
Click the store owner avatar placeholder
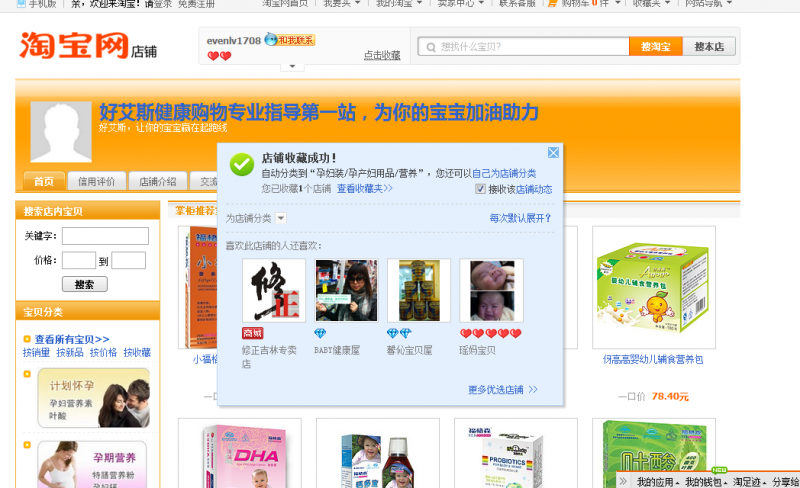coord(61,131)
